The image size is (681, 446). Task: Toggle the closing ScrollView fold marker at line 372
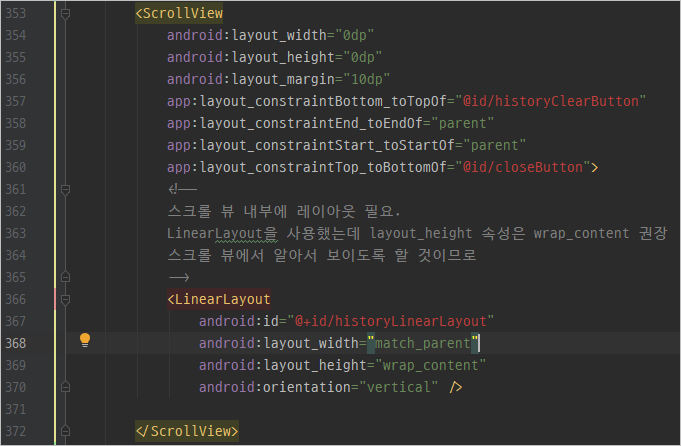coord(66,431)
